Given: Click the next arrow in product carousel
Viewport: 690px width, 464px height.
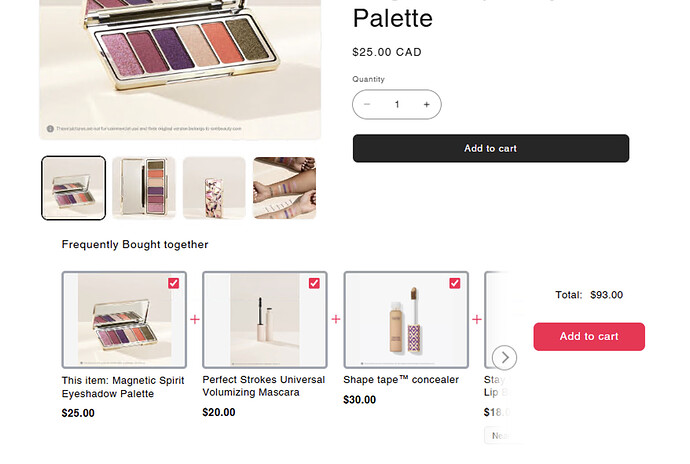Looking at the screenshot, I should tap(505, 357).
